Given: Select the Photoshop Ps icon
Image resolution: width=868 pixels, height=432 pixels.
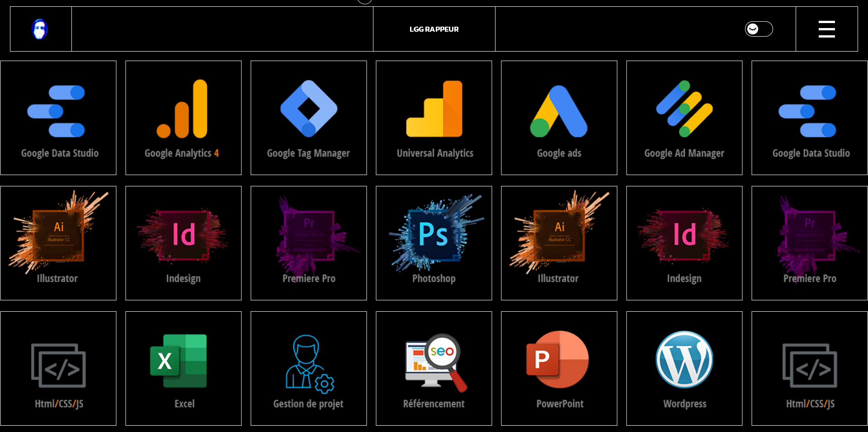Looking at the screenshot, I should [433, 234].
